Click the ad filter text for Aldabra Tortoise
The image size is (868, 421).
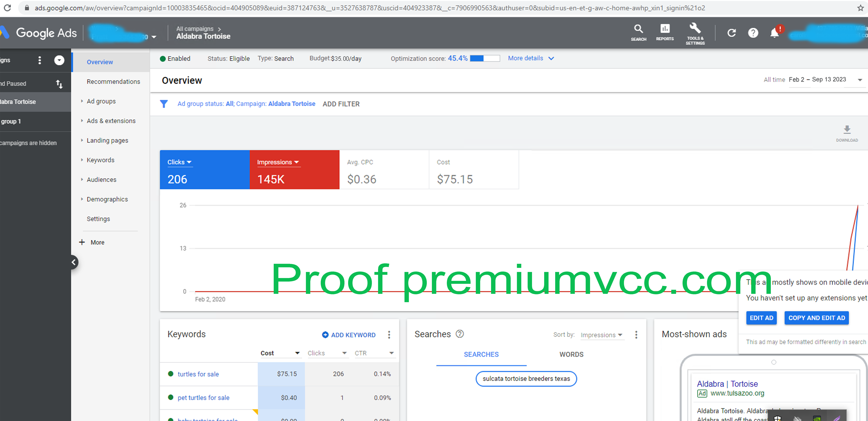pyautogui.click(x=246, y=104)
